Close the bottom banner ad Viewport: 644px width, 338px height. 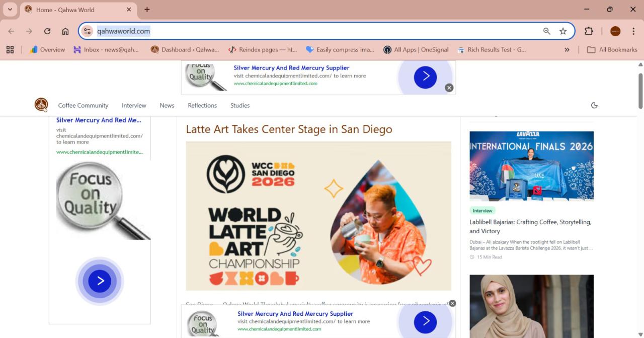pyautogui.click(x=452, y=303)
